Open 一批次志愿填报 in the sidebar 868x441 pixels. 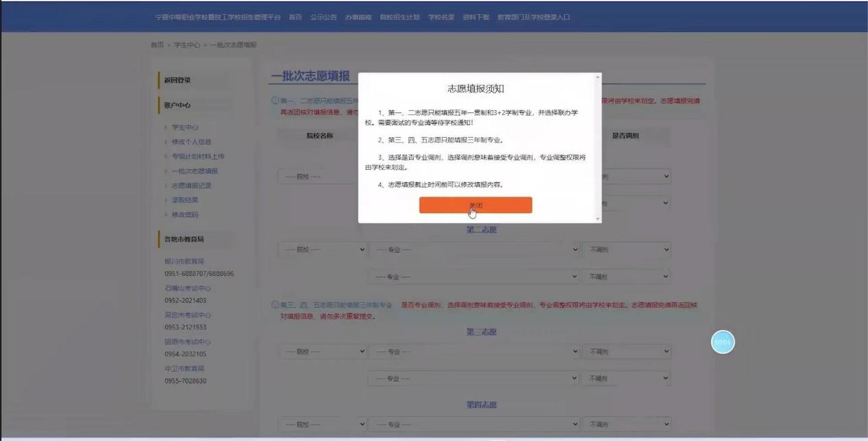pyautogui.click(x=195, y=171)
